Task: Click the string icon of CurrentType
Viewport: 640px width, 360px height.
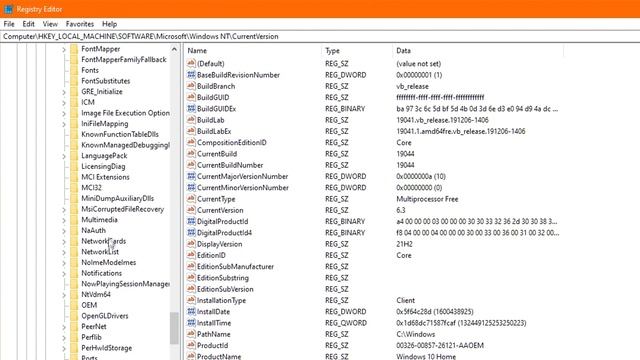Action: click(191, 198)
